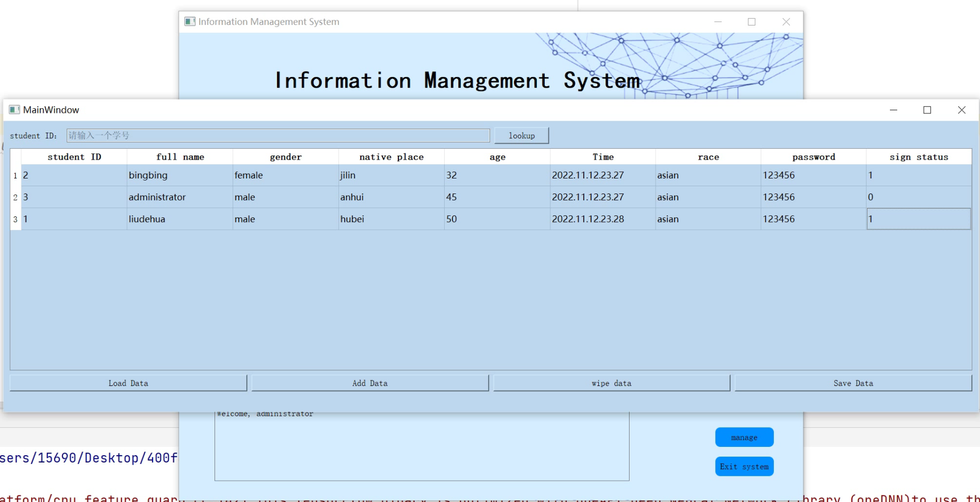Click administrator's race cell asian
Image resolution: width=980 pixels, height=502 pixels.
tap(708, 197)
